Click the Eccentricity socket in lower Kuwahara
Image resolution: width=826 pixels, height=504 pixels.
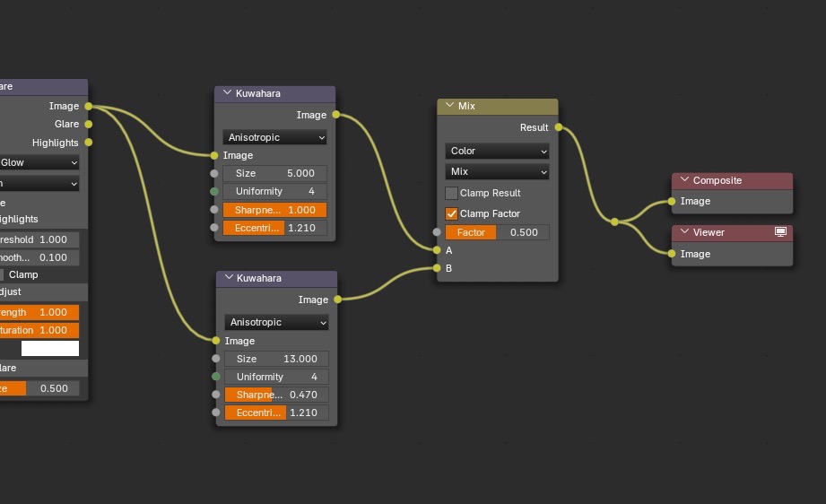[216, 413]
